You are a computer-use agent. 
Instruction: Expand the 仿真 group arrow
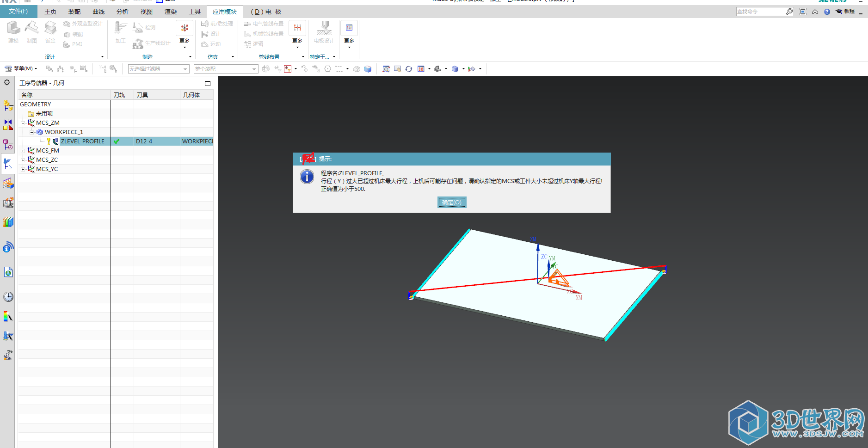pos(233,57)
